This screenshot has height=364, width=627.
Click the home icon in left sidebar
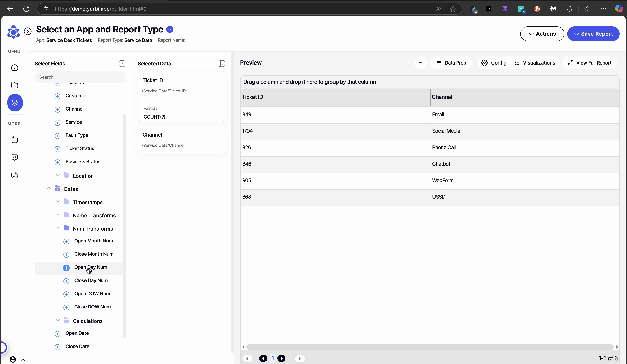(15, 68)
